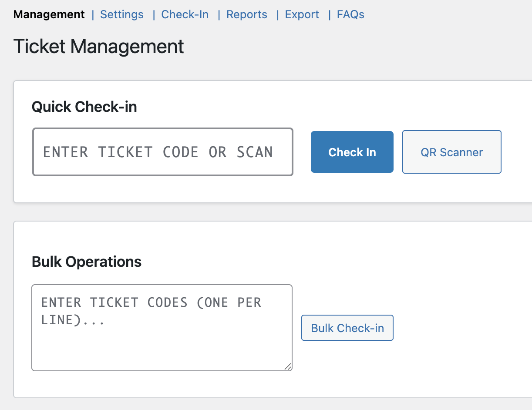Focus the ticket code input field

tap(162, 152)
